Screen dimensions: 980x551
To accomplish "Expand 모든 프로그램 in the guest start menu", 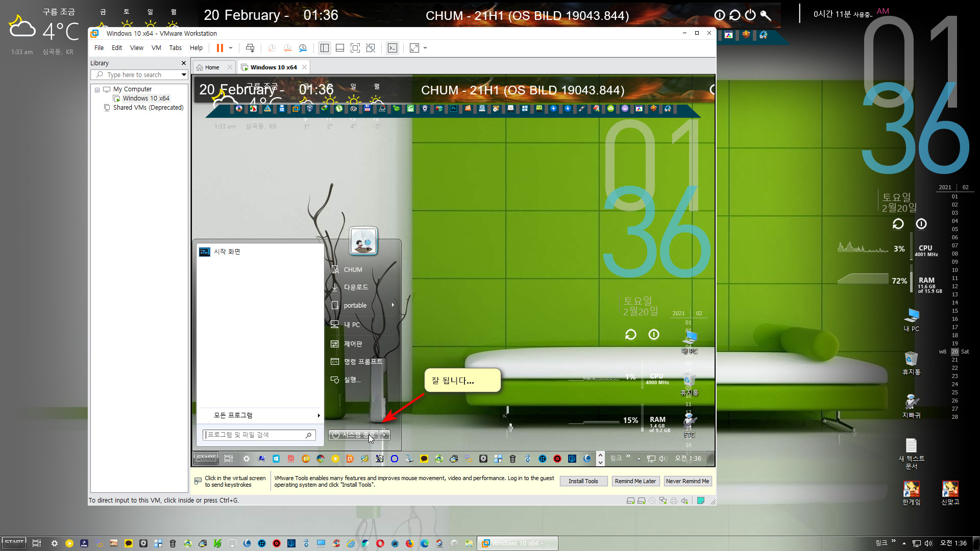I will point(260,415).
